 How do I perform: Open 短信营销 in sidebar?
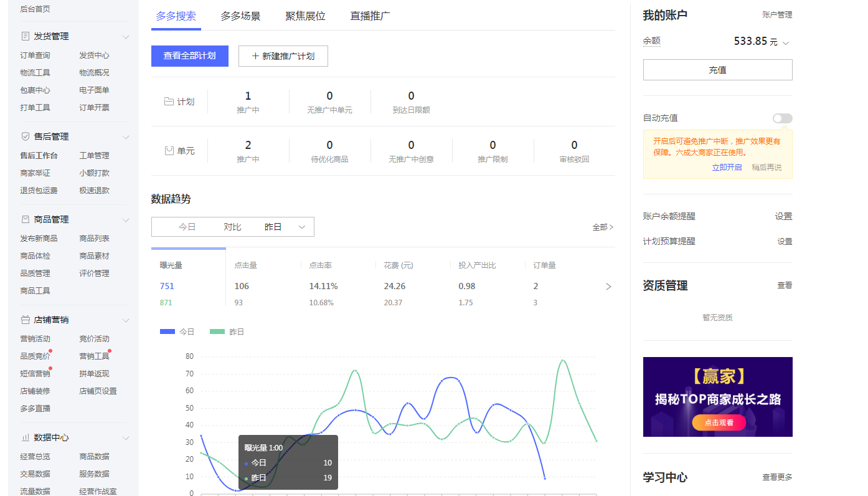tap(35, 374)
